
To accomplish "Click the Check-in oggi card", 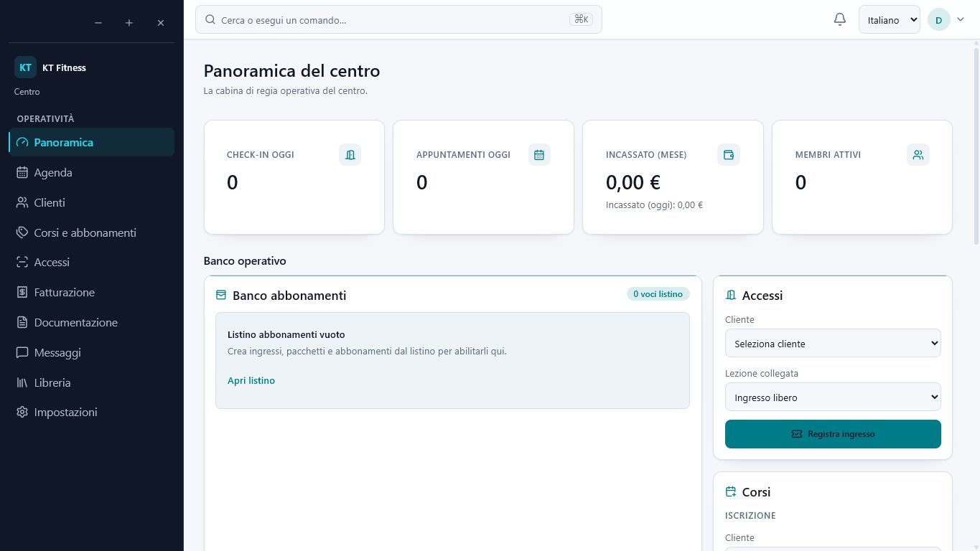I will click(x=294, y=177).
